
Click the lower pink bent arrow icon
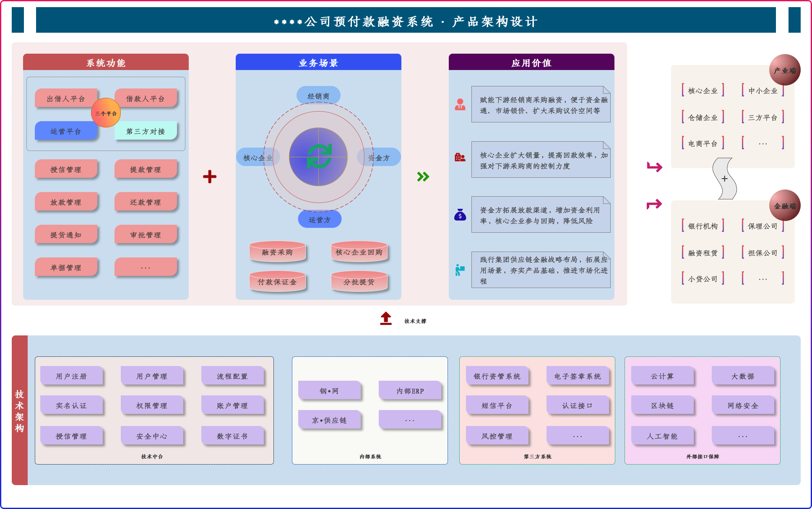[654, 204]
